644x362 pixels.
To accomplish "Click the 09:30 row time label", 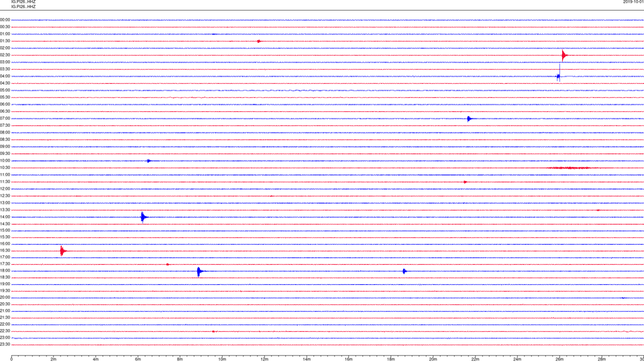I will click(x=5, y=154).
